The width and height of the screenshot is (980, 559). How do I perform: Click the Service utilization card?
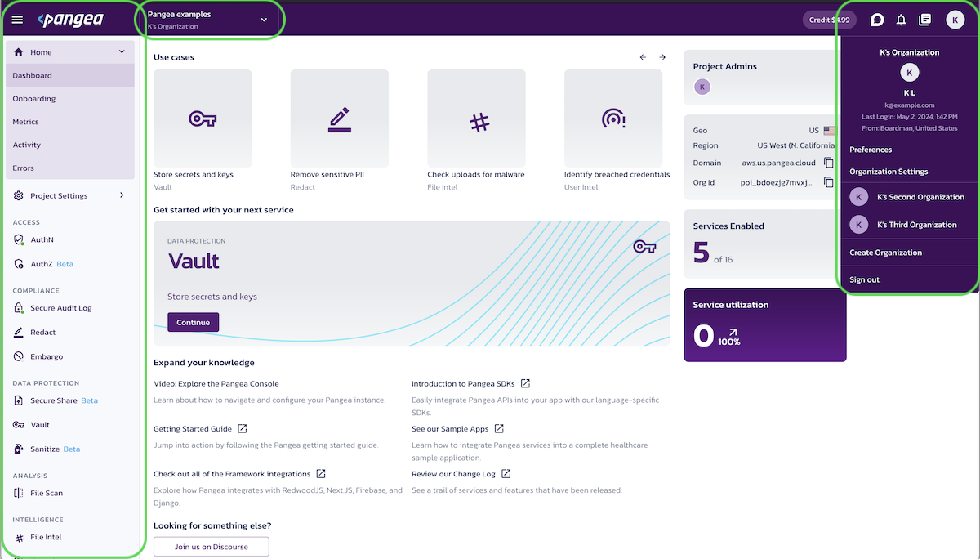click(x=765, y=324)
